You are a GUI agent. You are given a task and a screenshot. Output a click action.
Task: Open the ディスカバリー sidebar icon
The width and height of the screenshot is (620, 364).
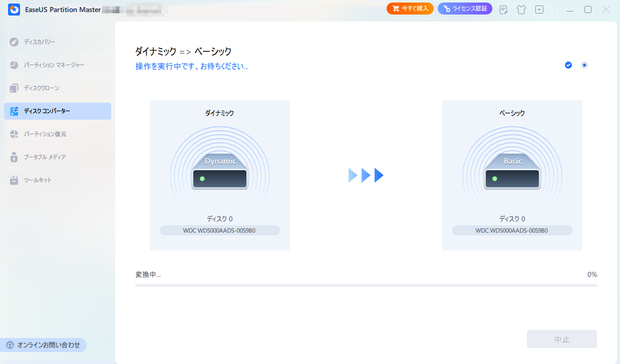click(x=14, y=42)
